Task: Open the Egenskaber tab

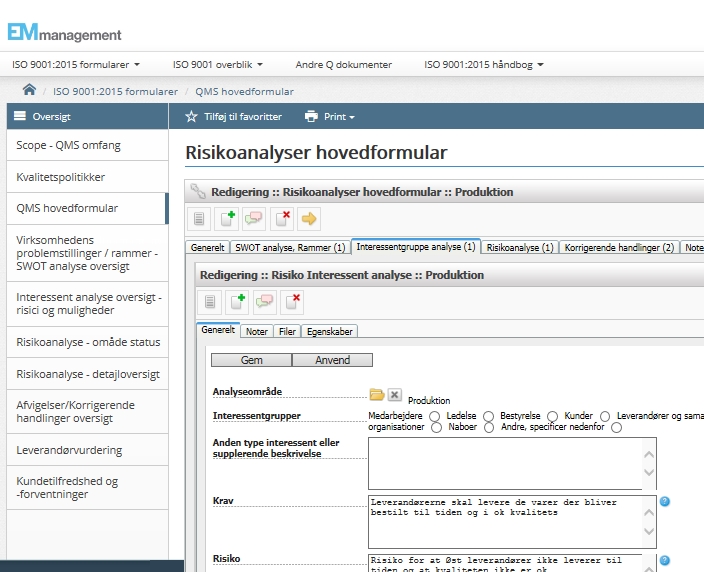Action: coord(330,331)
